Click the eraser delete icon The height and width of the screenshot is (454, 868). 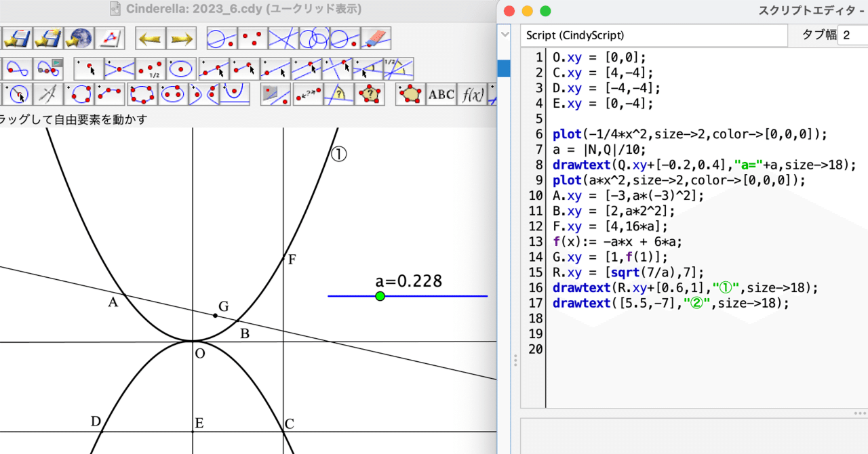375,38
